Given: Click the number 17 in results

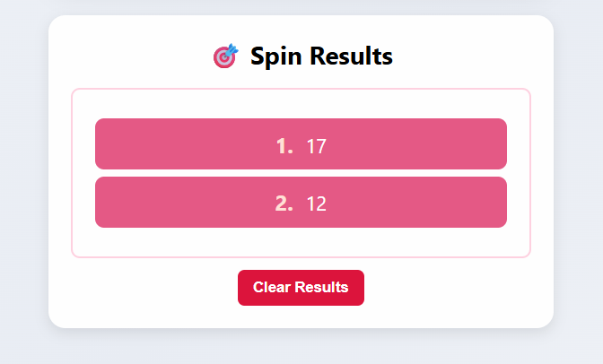Looking at the screenshot, I should 316,146.
